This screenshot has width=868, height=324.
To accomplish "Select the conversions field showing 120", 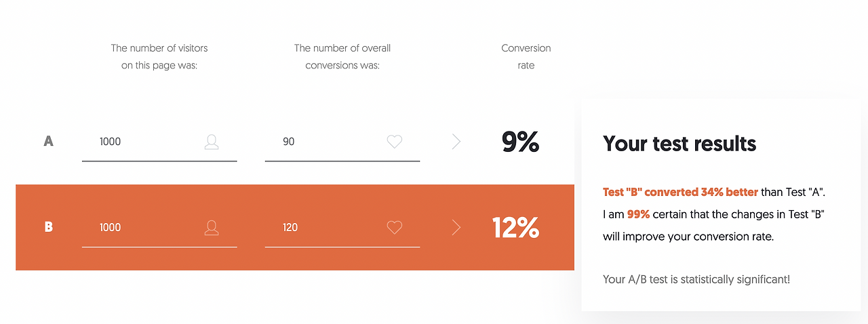I will 342,228.
